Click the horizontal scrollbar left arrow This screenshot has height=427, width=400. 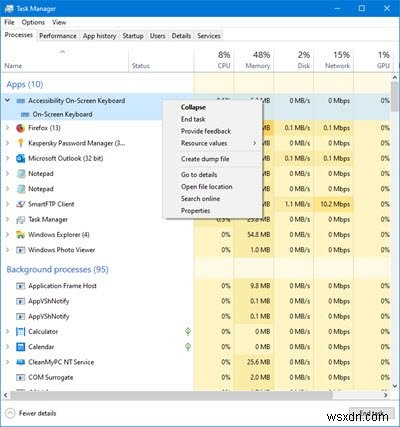point(6,395)
